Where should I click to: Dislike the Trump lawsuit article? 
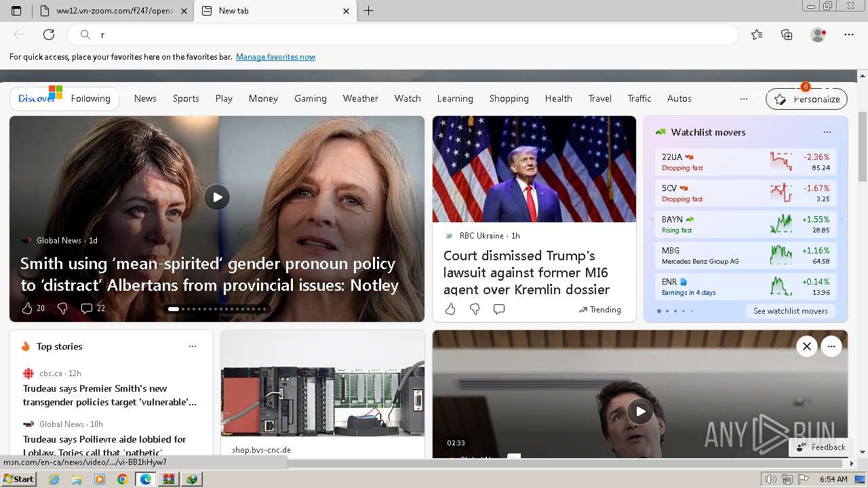coord(475,309)
